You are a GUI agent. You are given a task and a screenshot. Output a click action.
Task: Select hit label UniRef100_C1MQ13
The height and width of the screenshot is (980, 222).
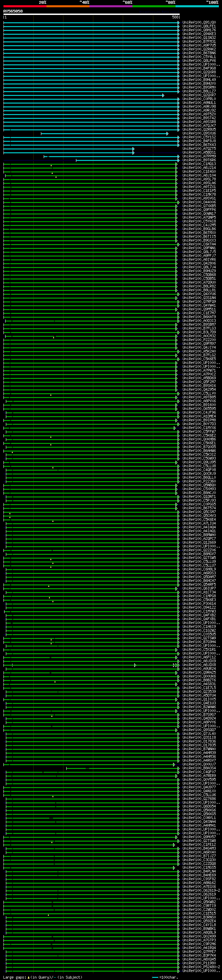tap(199, 164)
